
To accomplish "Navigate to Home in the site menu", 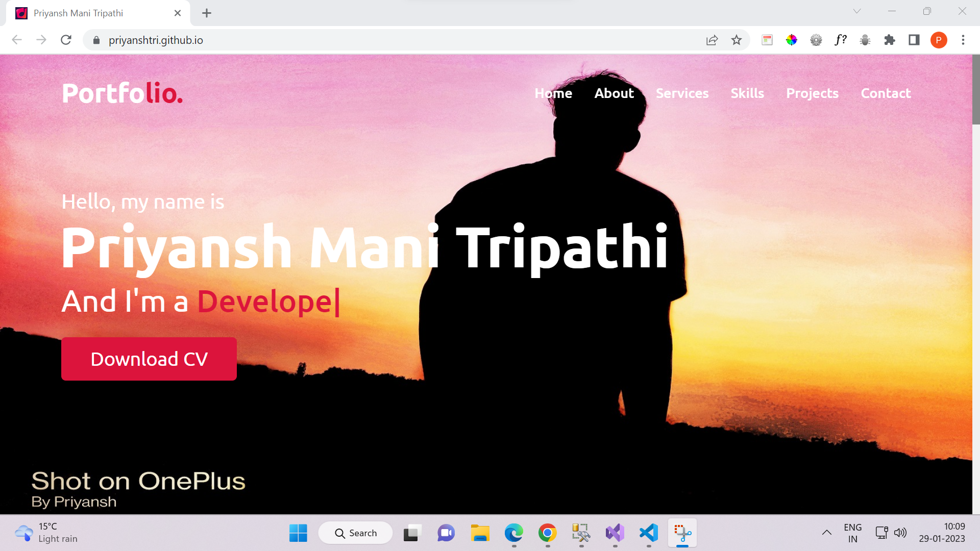I will [x=553, y=93].
